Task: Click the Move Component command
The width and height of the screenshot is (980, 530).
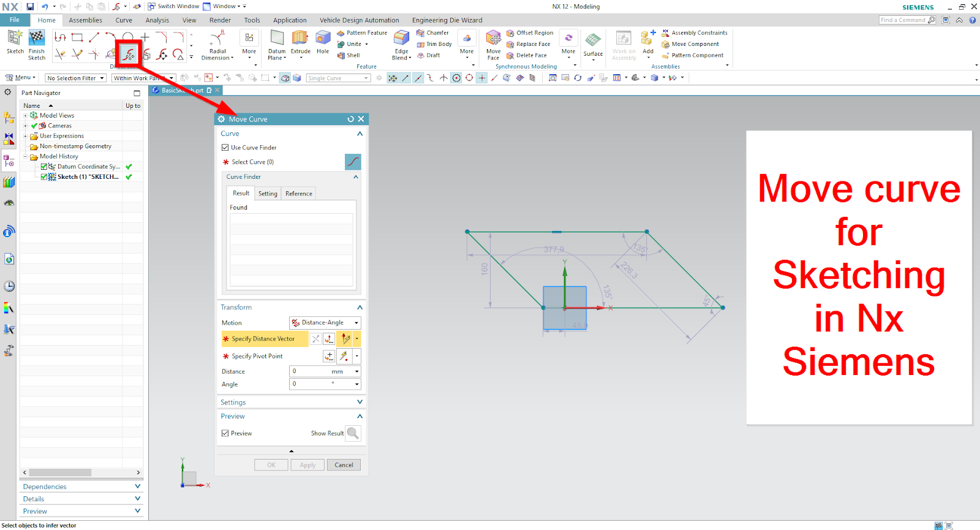Action: (690, 44)
